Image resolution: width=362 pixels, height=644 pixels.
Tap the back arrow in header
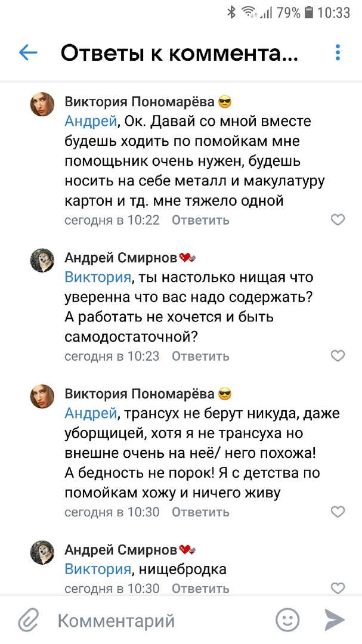[x=28, y=53]
